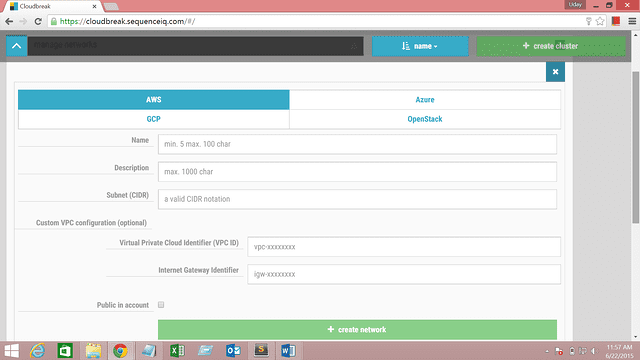640x360 pixels.
Task: Click the create network button
Action: click(x=357, y=329)
